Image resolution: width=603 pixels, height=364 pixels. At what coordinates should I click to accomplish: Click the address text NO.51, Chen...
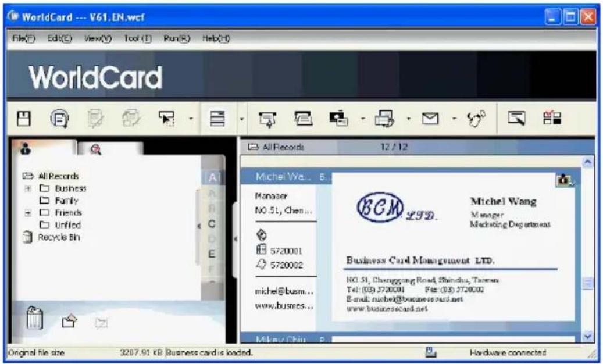[284, 210]
